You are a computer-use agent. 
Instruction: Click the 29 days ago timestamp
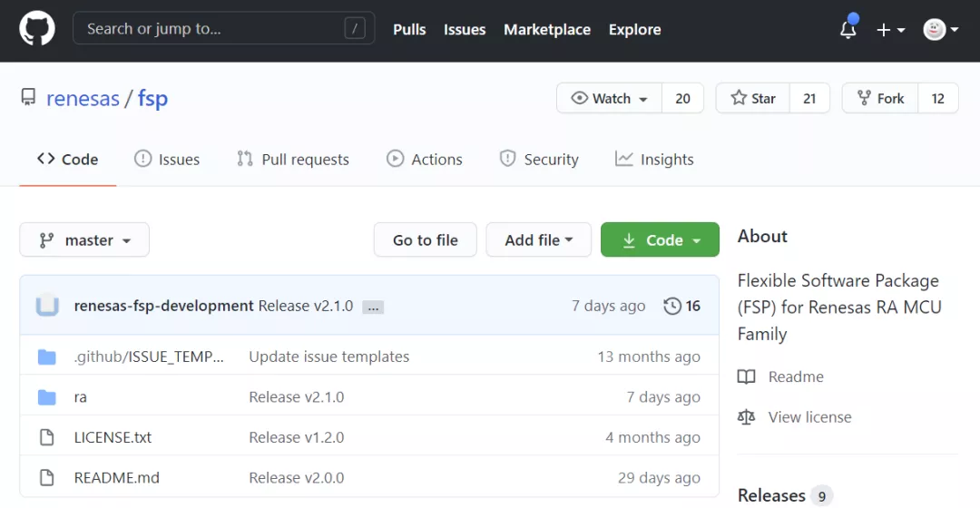coord(659,477)
